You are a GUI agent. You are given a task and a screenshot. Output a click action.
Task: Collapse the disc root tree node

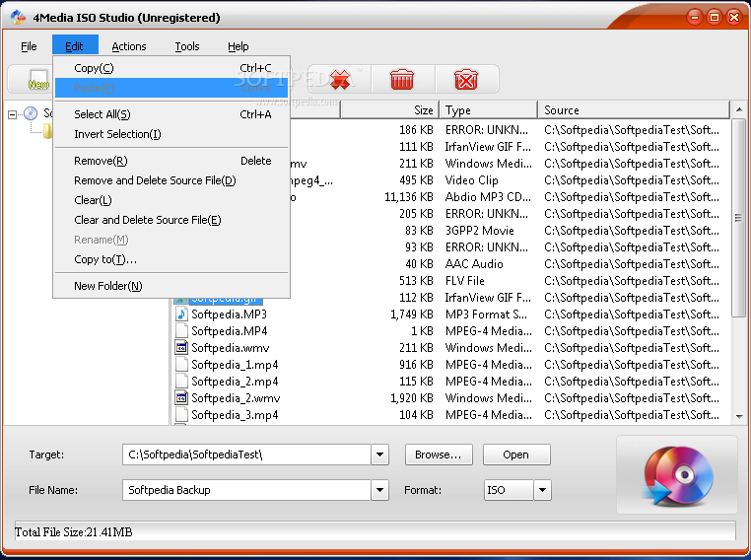(x=13, y=114)
